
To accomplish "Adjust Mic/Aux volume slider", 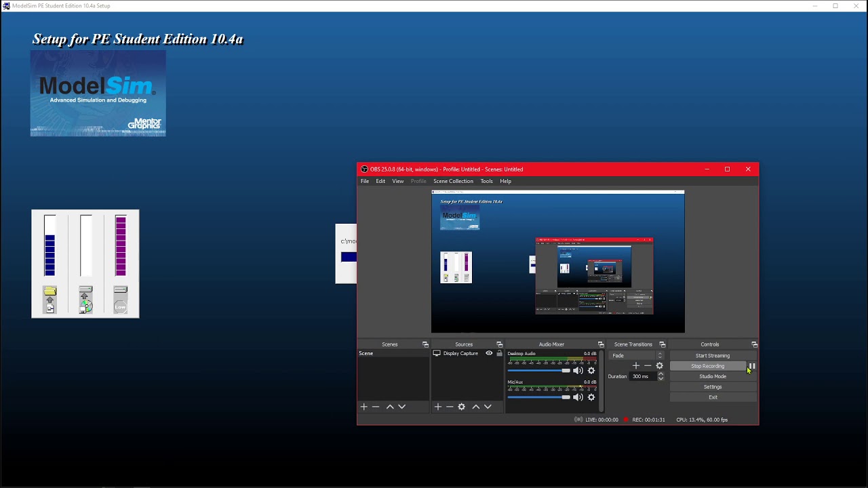I will coord(538,397).
